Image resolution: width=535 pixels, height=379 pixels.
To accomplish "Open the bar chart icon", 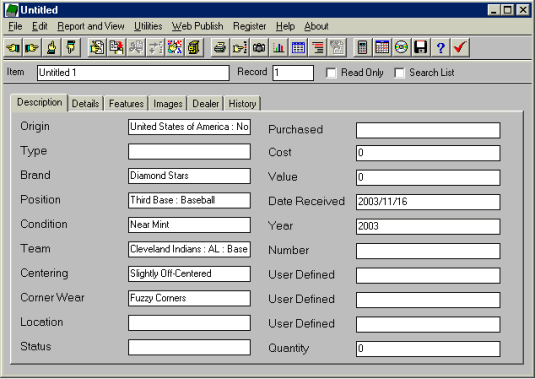I will tap(278, 47).
